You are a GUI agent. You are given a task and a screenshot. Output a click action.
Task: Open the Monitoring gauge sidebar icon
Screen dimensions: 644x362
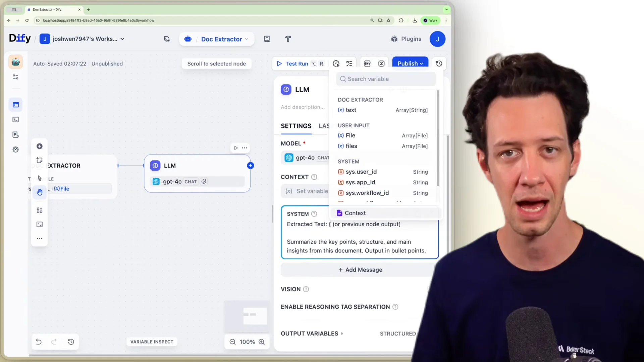coord(15,149)
